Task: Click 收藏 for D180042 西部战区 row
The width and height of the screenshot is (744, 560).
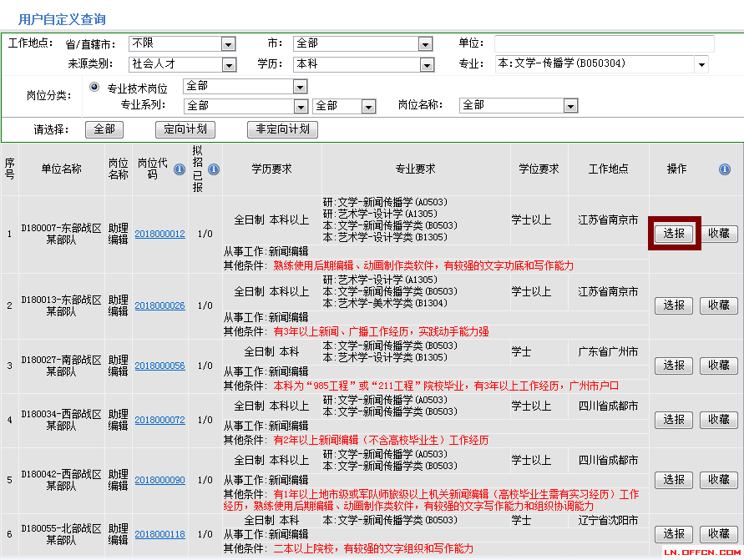Action: click(x=719, y=480)
